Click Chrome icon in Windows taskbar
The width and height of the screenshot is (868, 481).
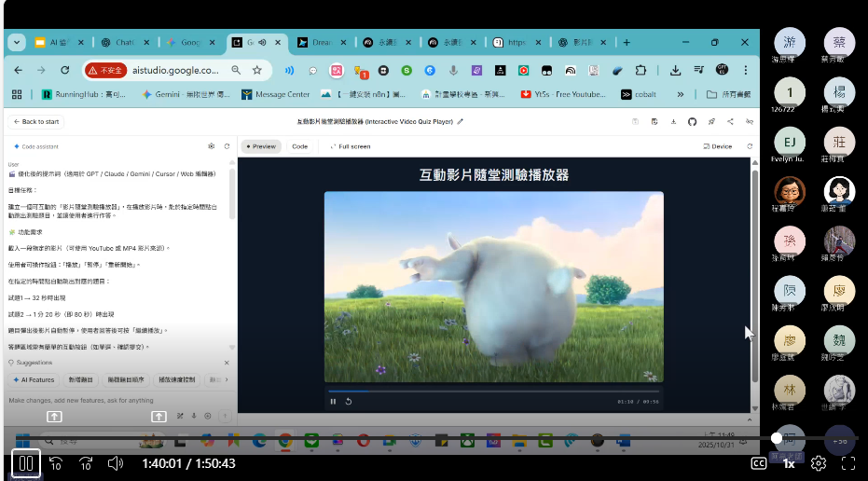(285, 441)
